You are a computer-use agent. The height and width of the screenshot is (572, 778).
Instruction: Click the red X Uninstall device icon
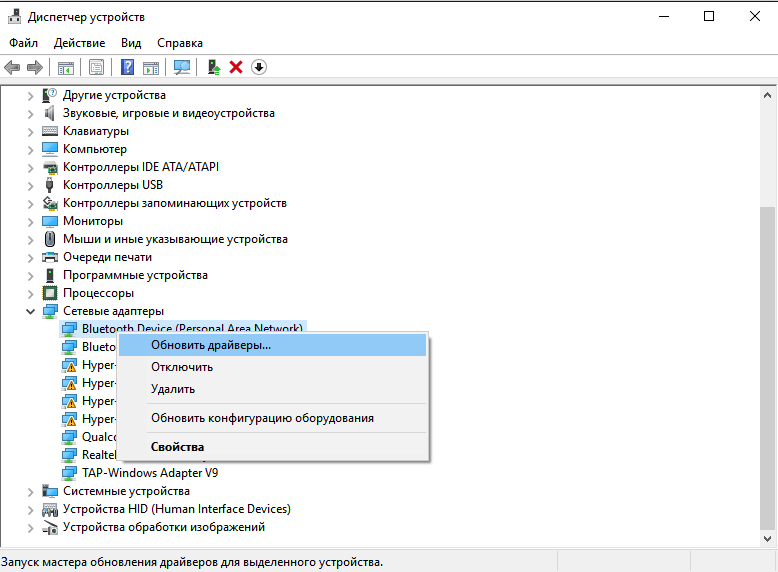(x=236, y=67)
